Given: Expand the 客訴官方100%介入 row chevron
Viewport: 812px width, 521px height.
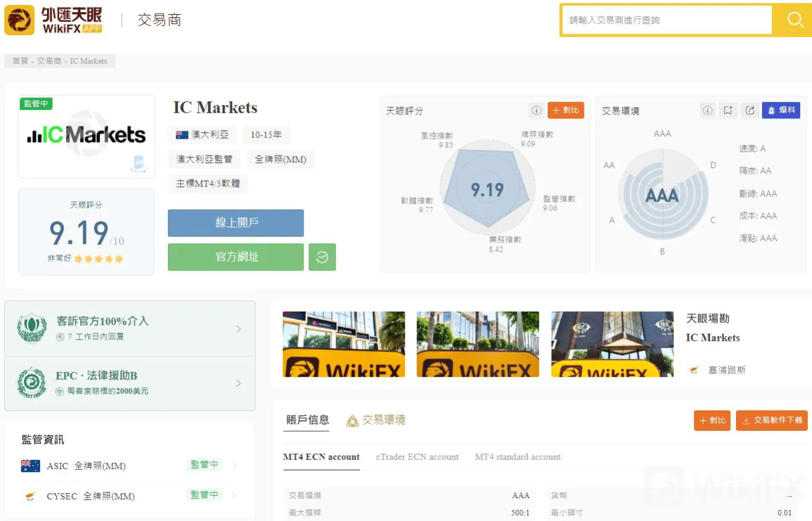Looking at the screenshot, I should pyautogui.click(x=239, y=329).
